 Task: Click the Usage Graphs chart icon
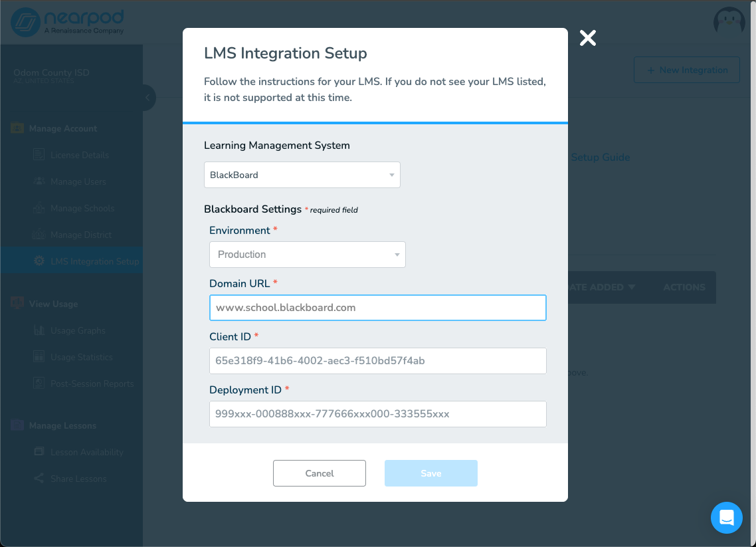[x=39, y=330]
